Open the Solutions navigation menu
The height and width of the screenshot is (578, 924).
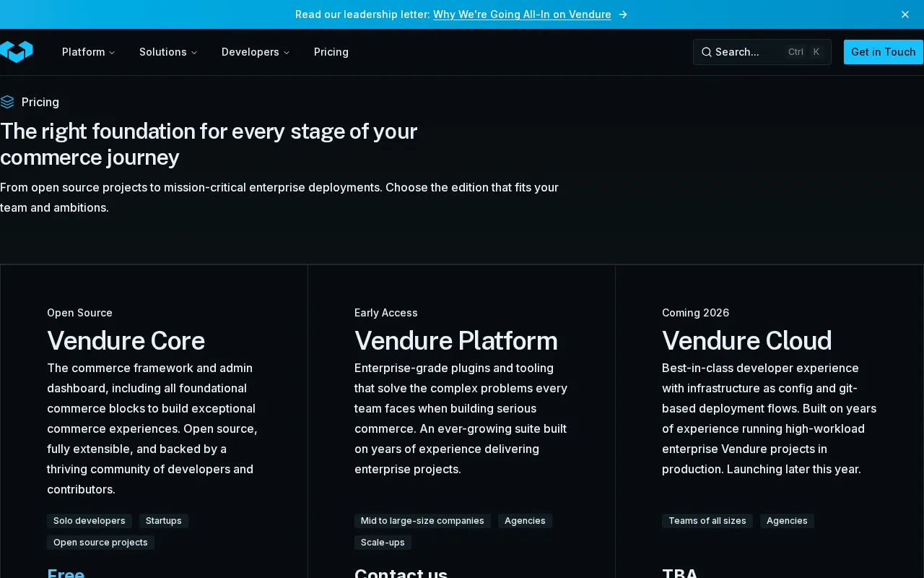(x=168, y=52)
